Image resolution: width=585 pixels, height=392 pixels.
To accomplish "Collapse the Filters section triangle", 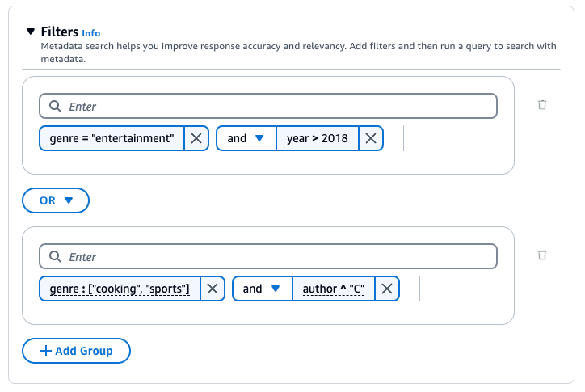I will click(x=31, y=32).
